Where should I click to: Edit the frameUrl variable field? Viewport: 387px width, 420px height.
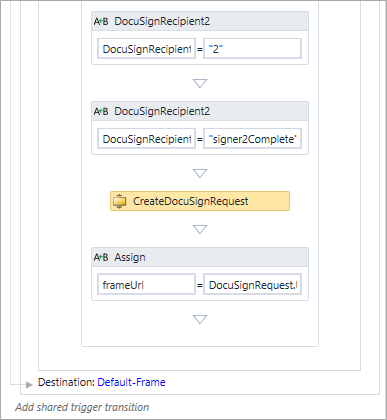point(146,285)
